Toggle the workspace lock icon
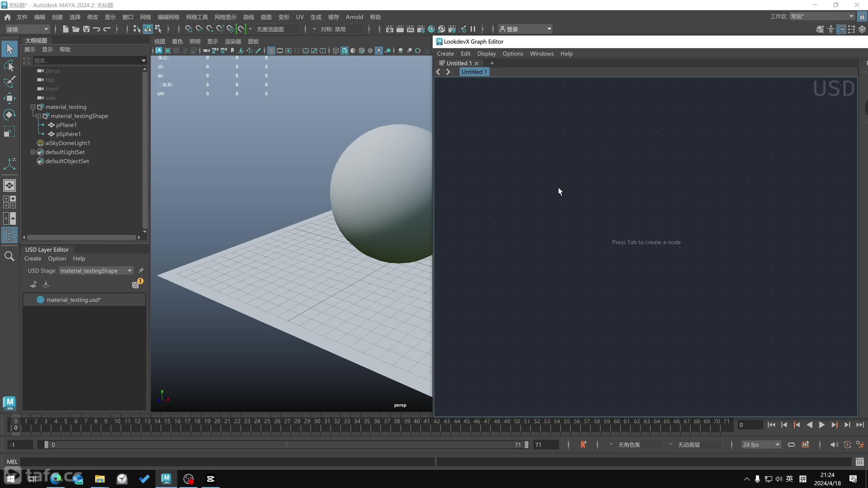868x488 pixels. click(862, 16)
